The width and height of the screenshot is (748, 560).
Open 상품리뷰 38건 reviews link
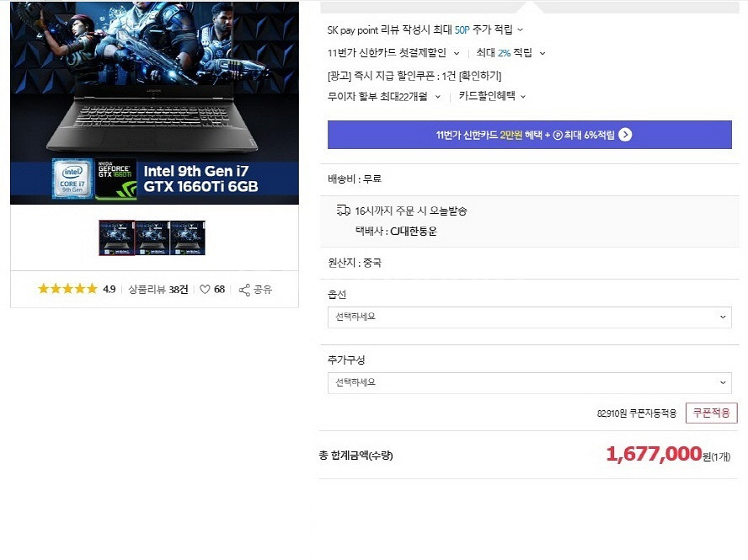point(158,290)
